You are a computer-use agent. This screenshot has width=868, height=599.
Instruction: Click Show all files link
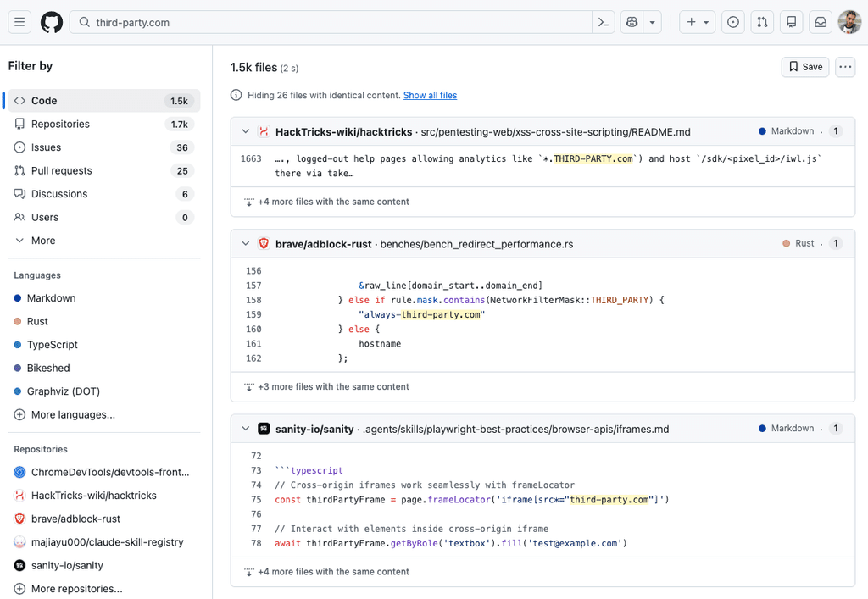click(430, 95)
